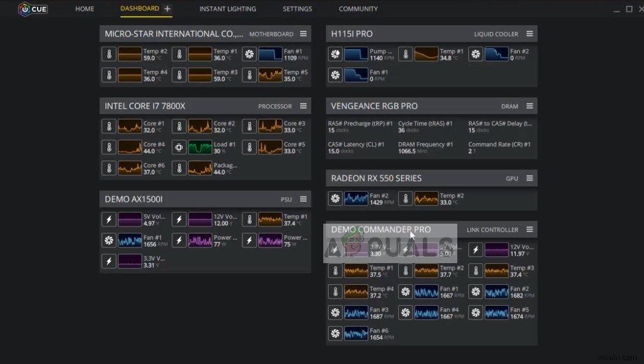Open the Link Controller panel options menu
Image resolution: width=644 pixels, height=364 pixels.
pos(529,229)
